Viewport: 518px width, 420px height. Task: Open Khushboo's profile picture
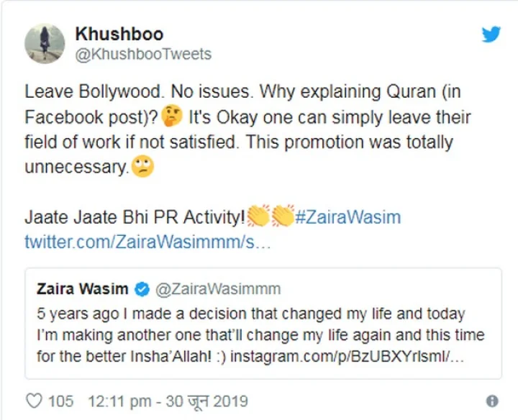pos(45,43)
